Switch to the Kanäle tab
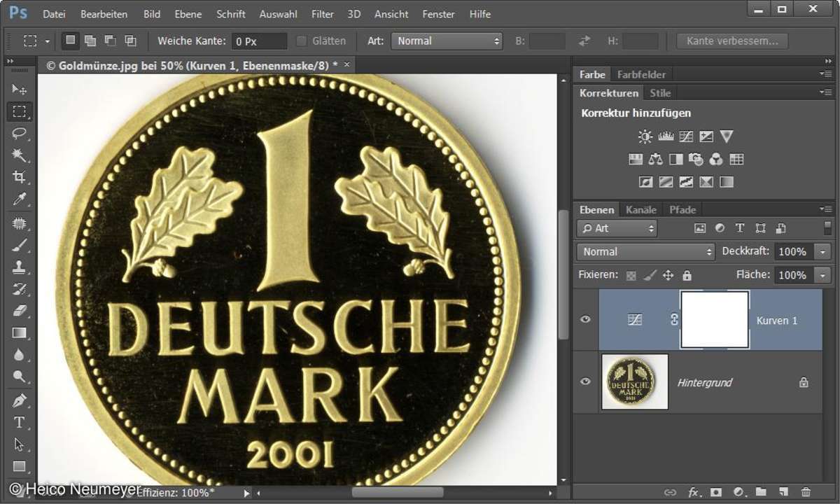840x504 pixels. 641,209
